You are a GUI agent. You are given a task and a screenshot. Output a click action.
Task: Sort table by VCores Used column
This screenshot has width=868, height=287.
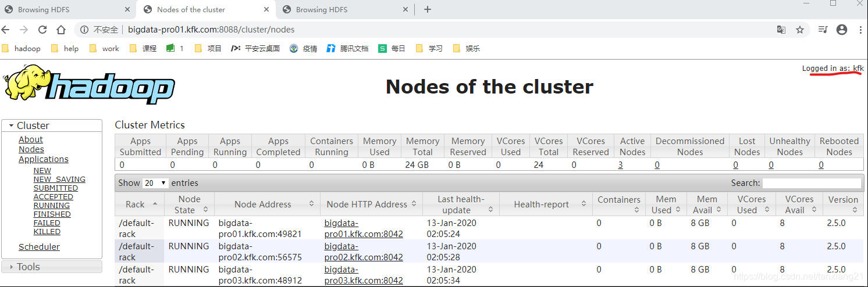[x=752, y=204]
